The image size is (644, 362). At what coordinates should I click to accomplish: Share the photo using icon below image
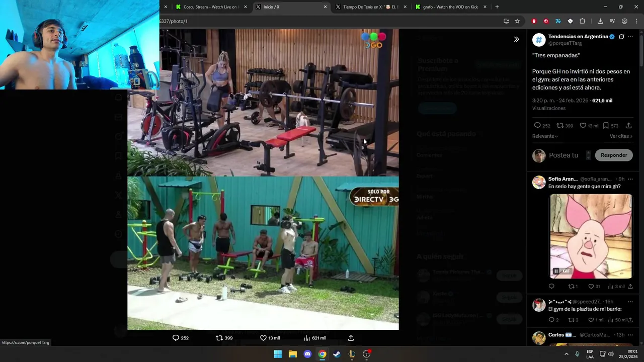(x=351, y=338)
